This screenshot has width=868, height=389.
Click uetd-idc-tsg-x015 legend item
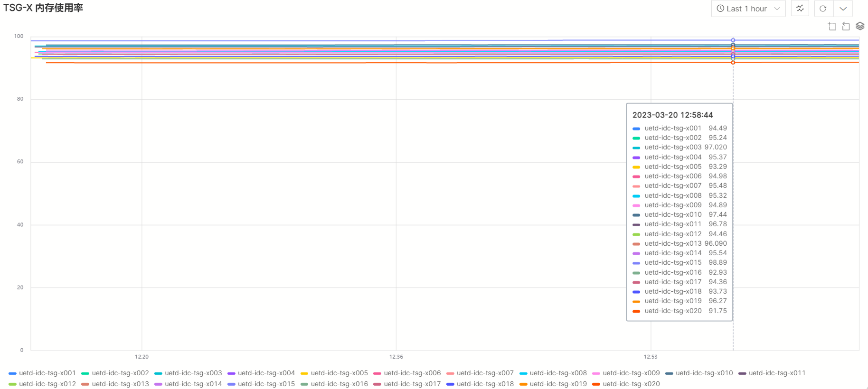266,384
